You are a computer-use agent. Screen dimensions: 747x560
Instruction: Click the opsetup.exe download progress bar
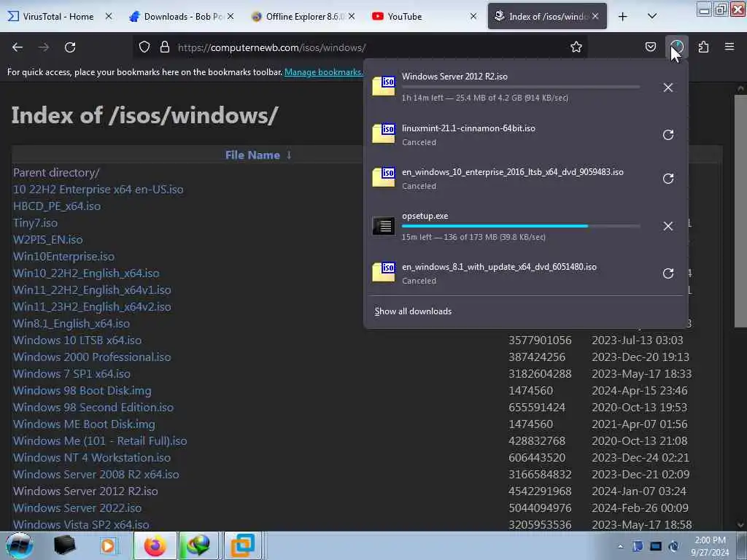pyautogui.click(x=521, y=226)
